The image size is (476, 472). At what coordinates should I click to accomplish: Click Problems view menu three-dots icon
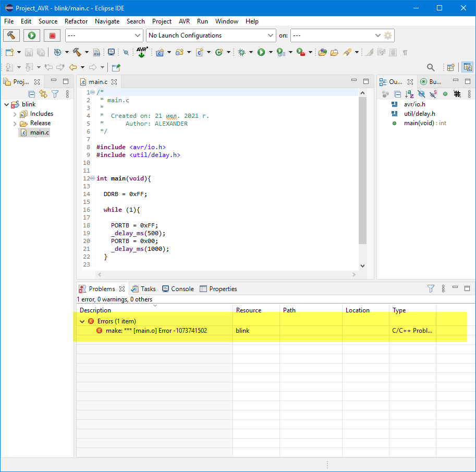[x=443, y=288]
